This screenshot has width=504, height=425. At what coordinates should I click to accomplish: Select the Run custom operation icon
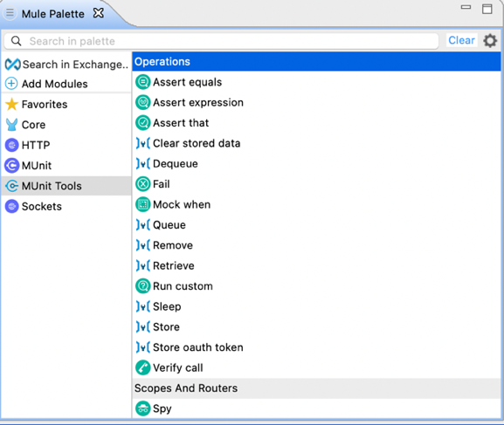point(142,286)
